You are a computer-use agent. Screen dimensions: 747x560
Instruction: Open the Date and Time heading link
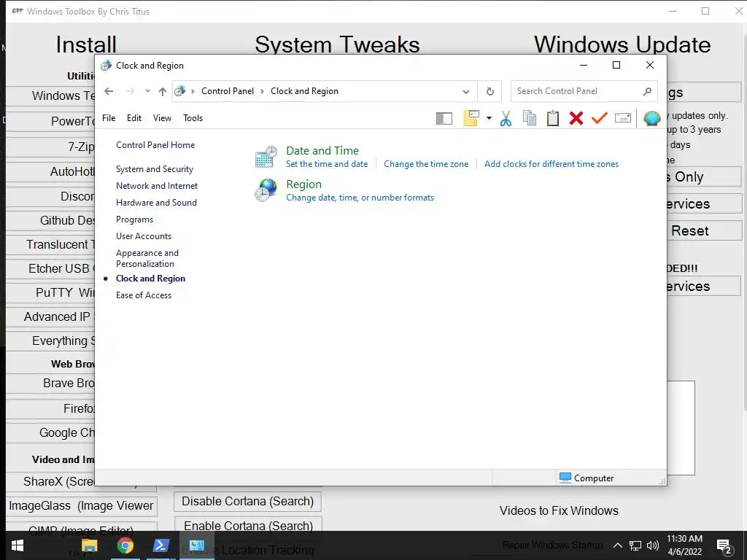coord(322,150)
